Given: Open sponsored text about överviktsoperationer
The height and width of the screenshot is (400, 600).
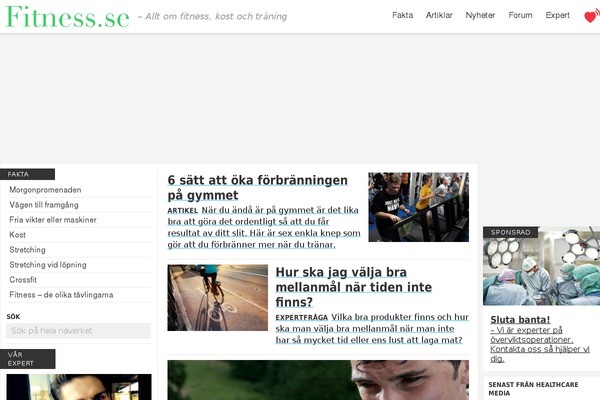Looking at the screenshot, I should click(540, 344).
